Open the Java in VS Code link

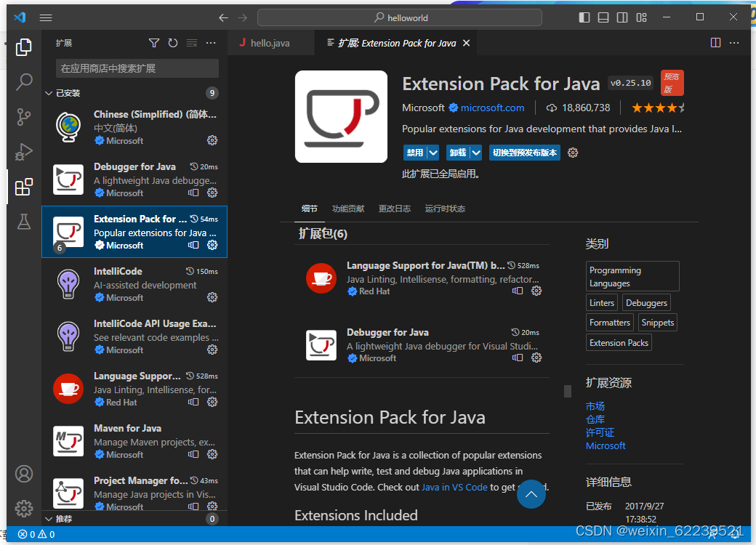point(454,487)
